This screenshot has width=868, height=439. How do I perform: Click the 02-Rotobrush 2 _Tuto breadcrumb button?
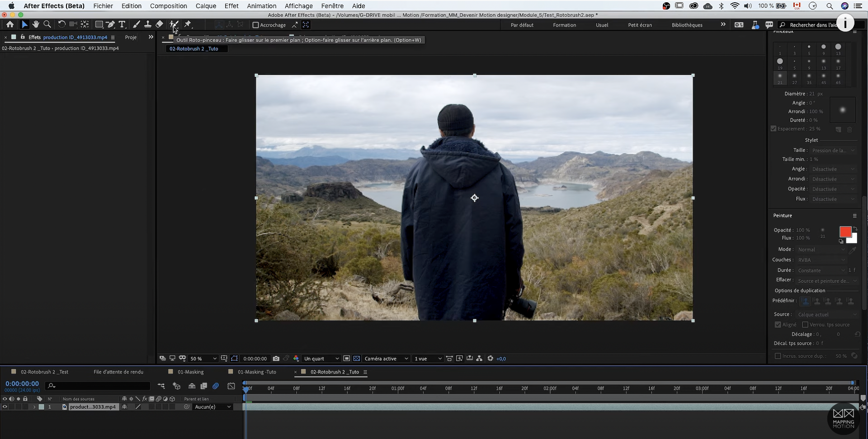197,49
